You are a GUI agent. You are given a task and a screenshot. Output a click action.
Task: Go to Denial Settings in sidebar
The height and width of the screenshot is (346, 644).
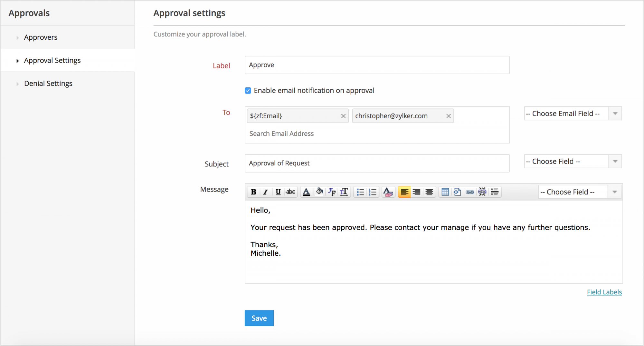pyautogui.click(x=48, y=84)
